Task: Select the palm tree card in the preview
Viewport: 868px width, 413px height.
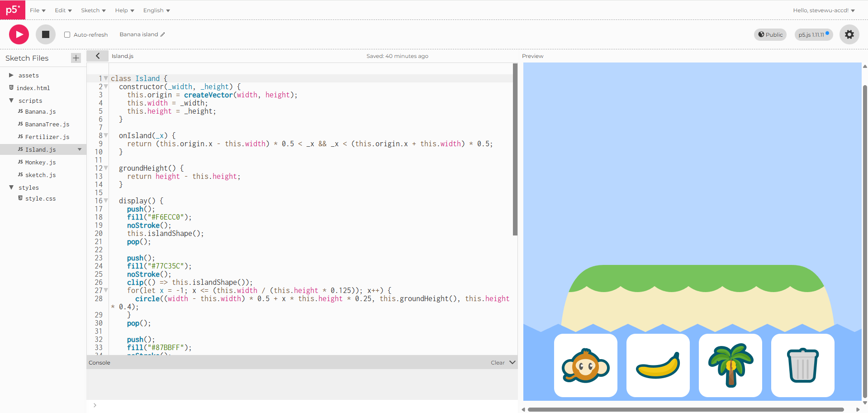Action: click(x=730, y=365)
